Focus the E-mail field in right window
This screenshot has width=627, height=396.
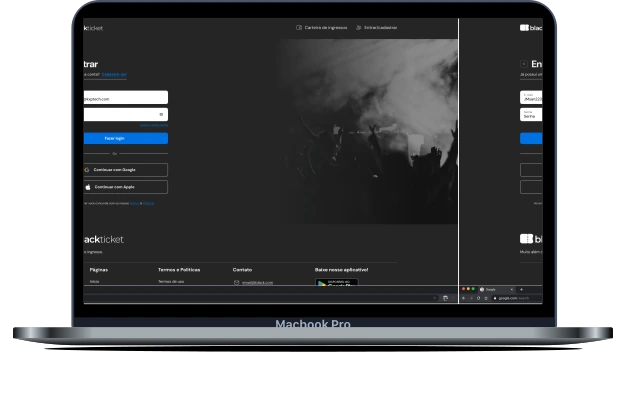(531, 97)
